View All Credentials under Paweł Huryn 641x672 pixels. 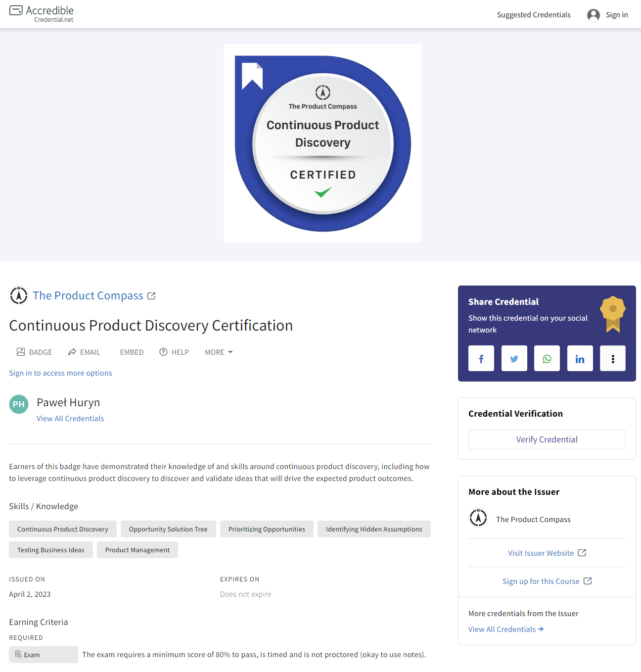(x=70, y=419)
